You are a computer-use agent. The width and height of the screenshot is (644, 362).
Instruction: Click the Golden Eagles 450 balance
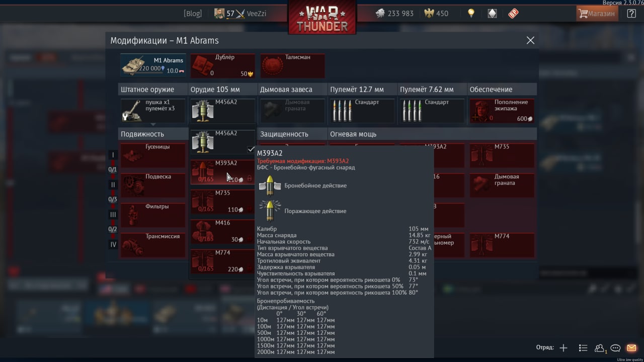[x=436, y=14]
